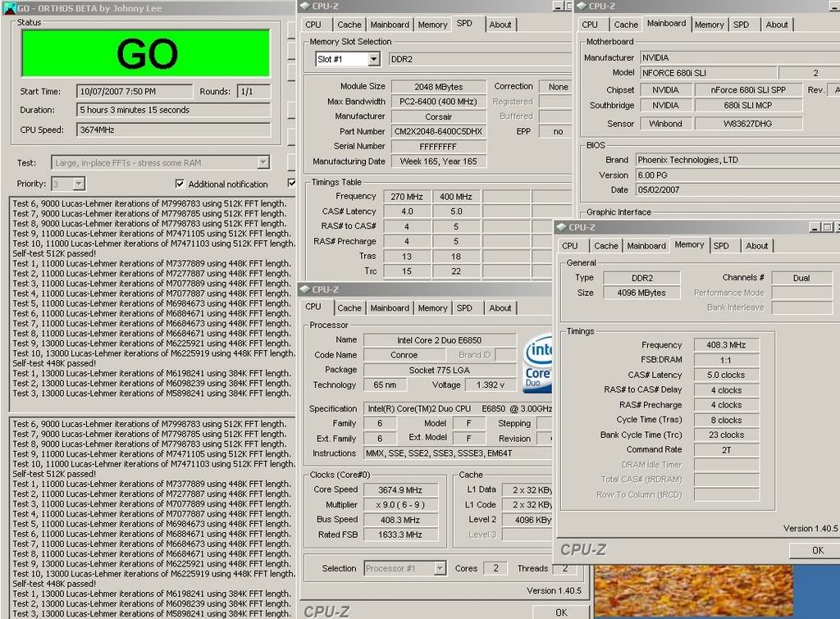Open the Processor #1 Selection dropdown
This screenshot has height=619, width=840.
pyautogui.click(x=440, y=568)
